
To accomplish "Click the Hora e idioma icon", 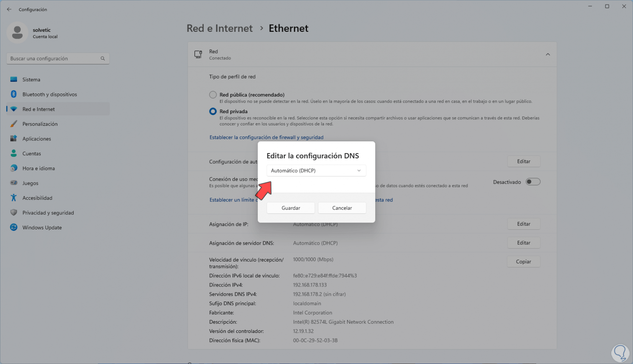I will pyautogui.click(x=13, y=168).
